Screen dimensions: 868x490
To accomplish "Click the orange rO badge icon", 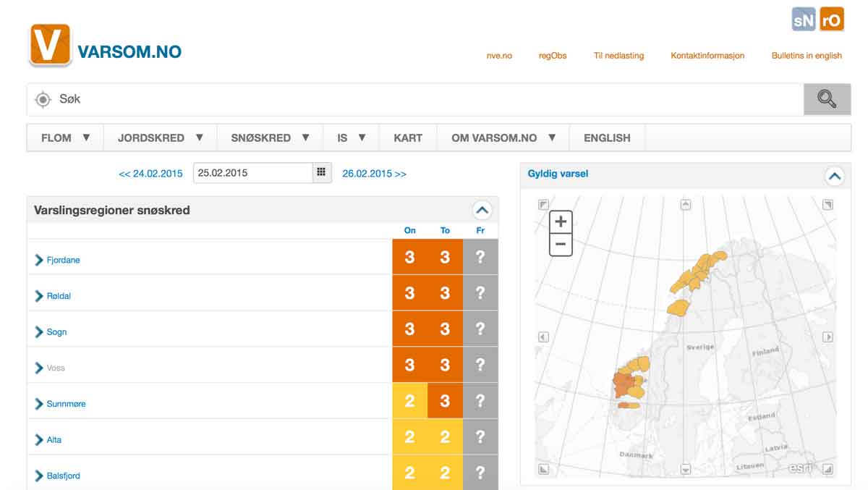I will 831,20.
